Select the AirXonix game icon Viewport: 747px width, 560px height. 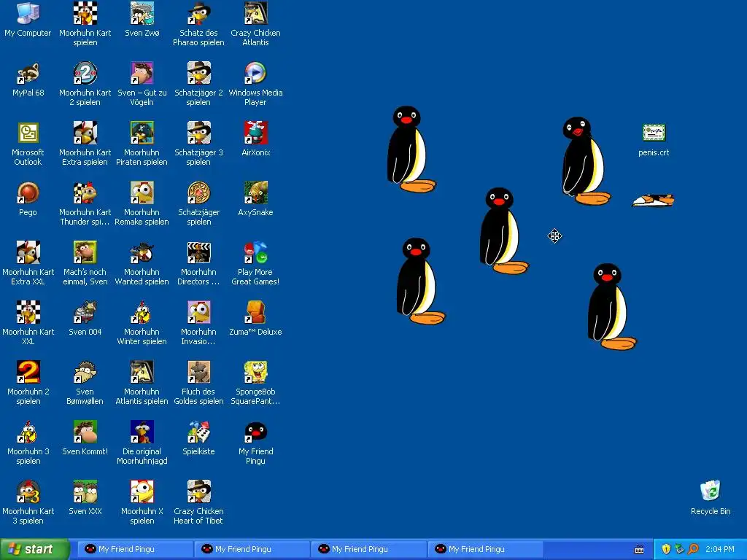[x=256, y=133]
